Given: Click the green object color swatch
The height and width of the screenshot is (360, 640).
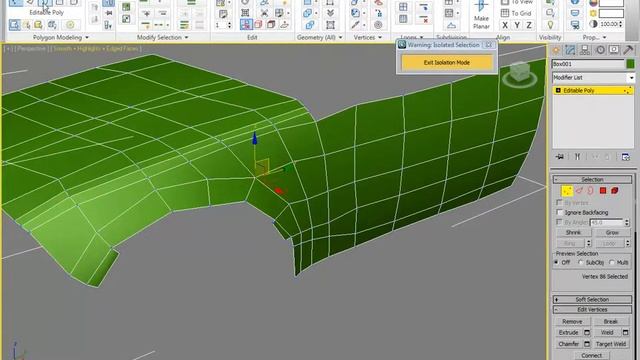Looking at the screenshot, I should [631, 64].
